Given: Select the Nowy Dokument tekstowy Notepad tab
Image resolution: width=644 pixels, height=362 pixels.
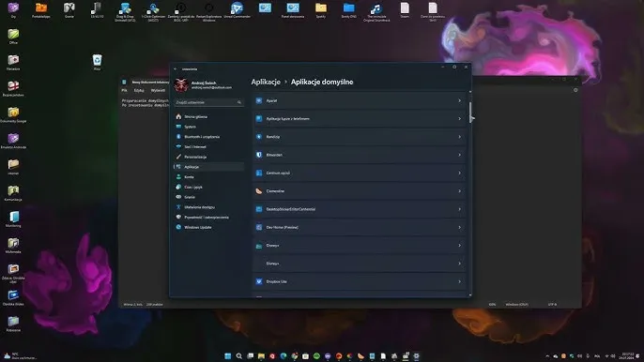Looking at the screenshot, I should 146,83.
